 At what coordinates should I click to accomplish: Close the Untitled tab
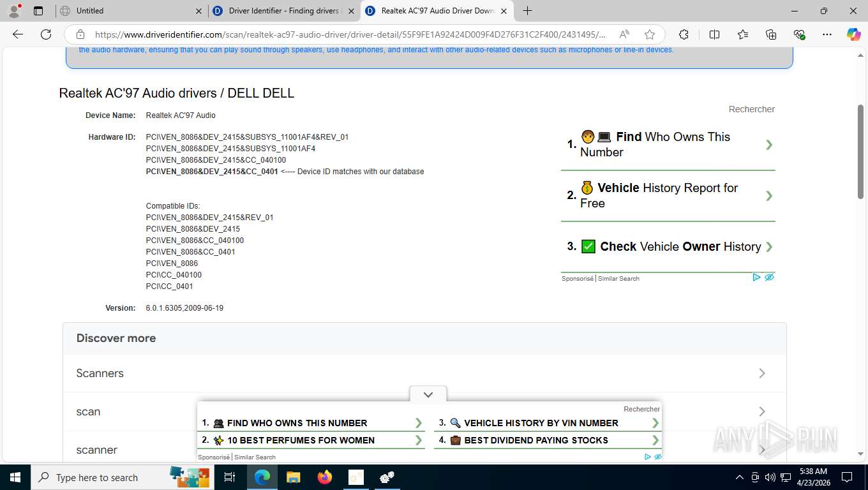tap(198, 11)
